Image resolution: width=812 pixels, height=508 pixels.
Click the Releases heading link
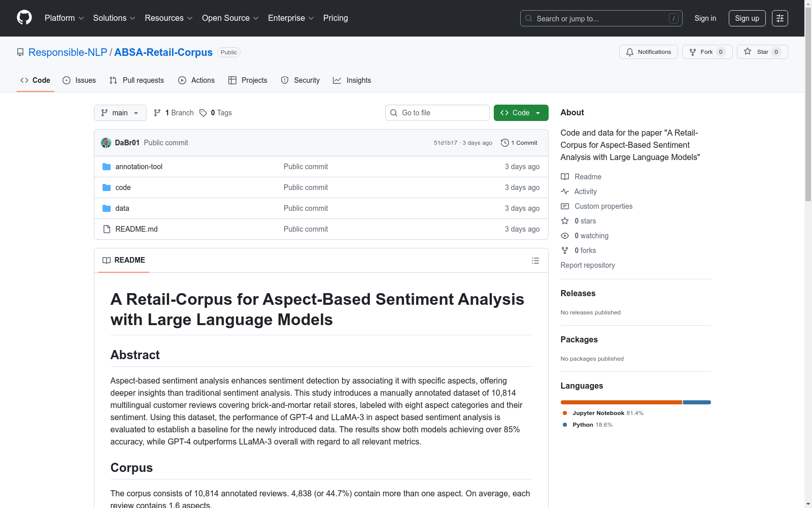pyautogui.click(x=578, y=293)
